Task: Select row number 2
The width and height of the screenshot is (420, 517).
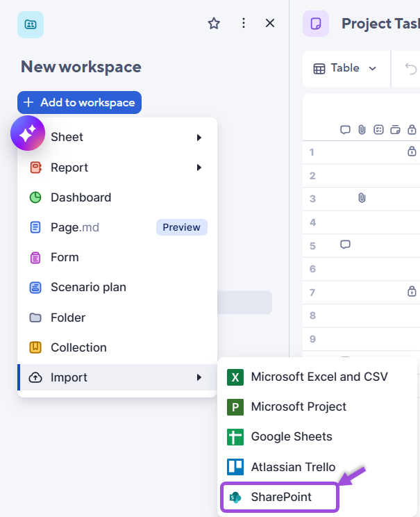Action: point(312,176)
